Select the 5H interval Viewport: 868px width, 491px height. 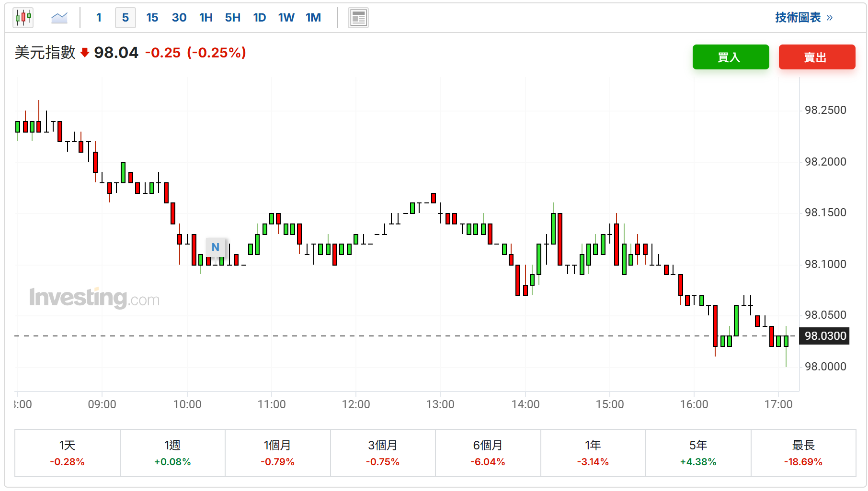tap(233, 18)
